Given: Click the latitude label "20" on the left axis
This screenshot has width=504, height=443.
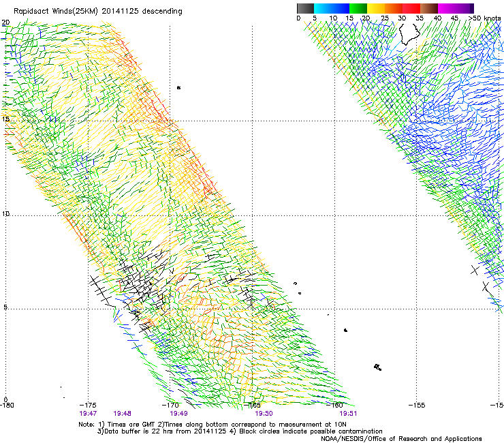Looking at the screenshot, I should [5, 22].
